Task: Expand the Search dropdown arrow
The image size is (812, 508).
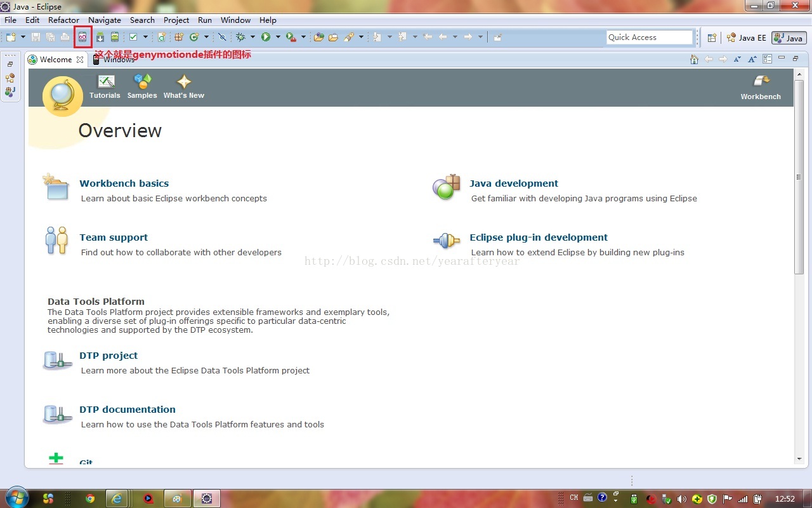Action: click(x=361, y=37)
